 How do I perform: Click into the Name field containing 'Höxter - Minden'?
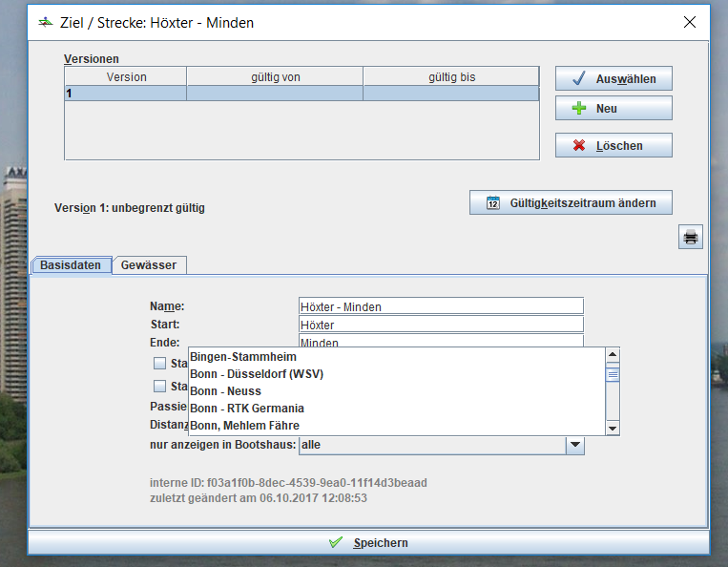coord(440,306)
